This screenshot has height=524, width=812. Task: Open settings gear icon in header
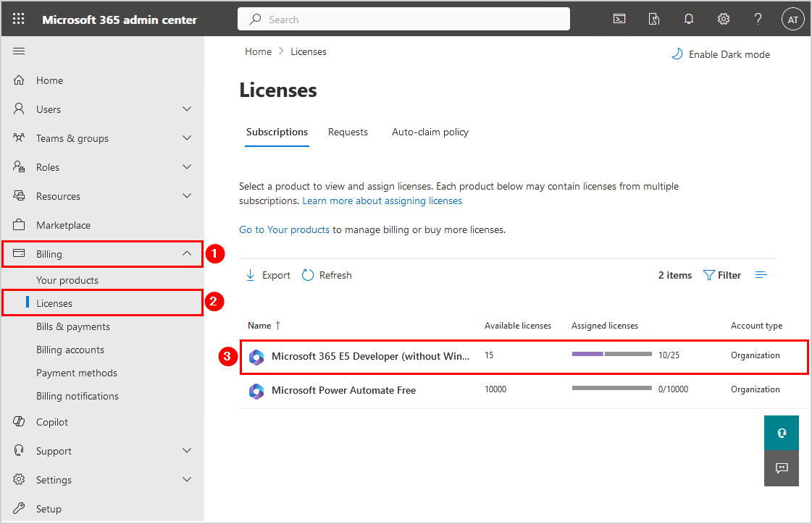(x=724, y=19)
